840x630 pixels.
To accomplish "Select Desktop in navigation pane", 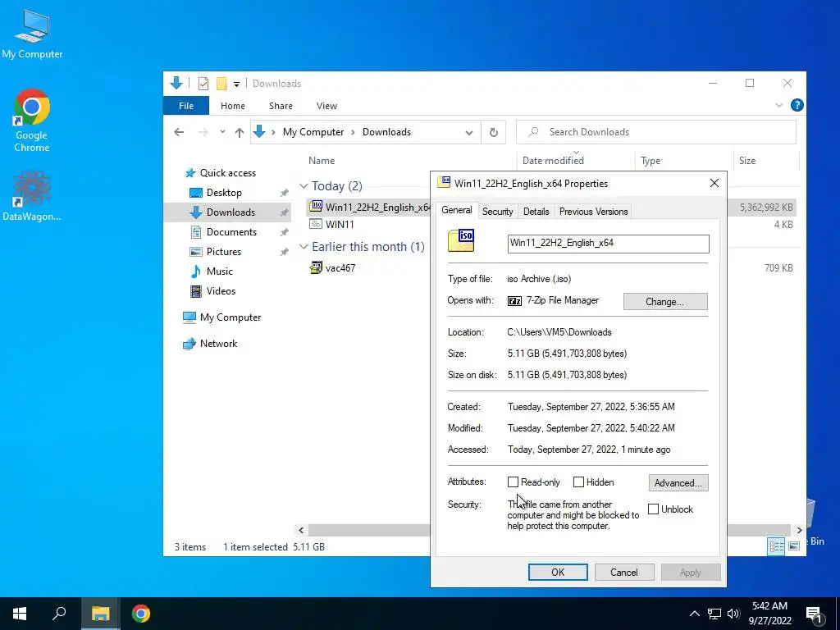I will 224,192.
